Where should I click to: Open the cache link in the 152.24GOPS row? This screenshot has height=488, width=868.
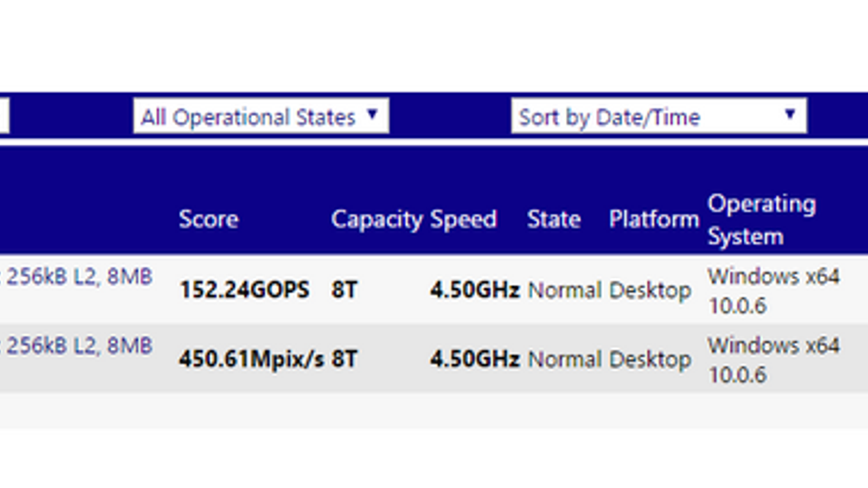click(x=79, y=277)
